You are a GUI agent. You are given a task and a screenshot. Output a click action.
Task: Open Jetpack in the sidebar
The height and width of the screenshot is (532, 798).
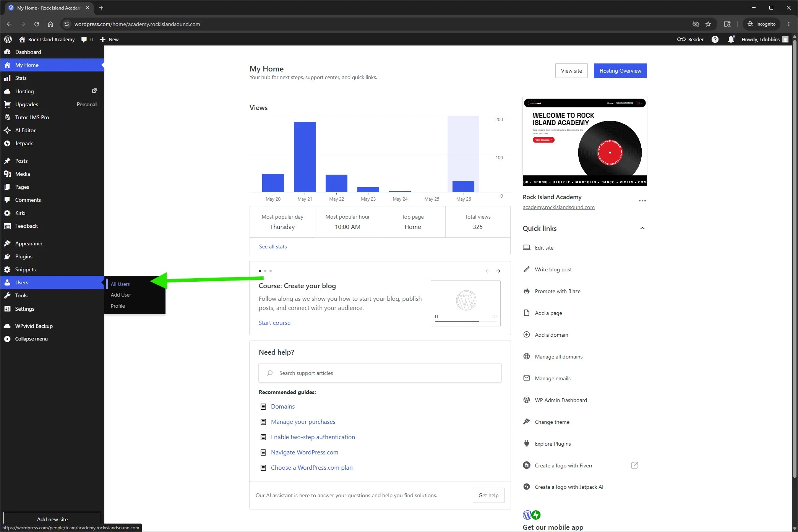click(52, 143)
